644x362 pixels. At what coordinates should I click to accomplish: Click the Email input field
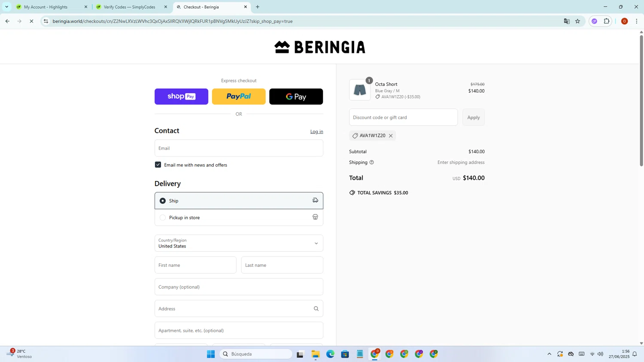(x=239, y=148)
